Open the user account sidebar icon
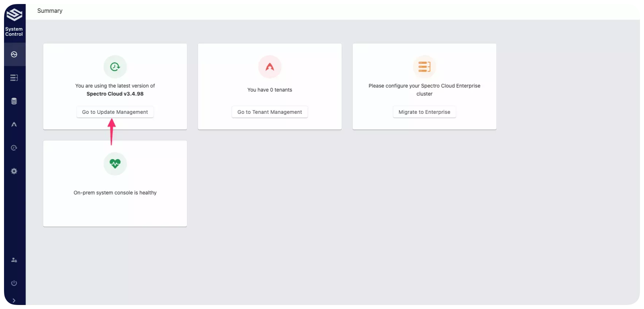Image resolution: width=644 pixels, height=309 pixels. click(x=14, y=260)
